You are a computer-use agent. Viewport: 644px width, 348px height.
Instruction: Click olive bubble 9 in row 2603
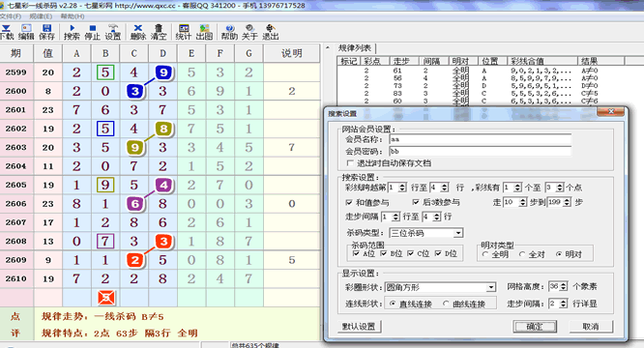click(x=135, y=147)
